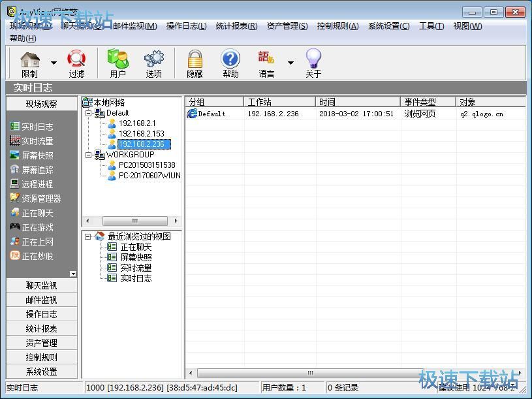Click the 语言 language toolbar icon

pyautogui.click(x=266, y=64)
